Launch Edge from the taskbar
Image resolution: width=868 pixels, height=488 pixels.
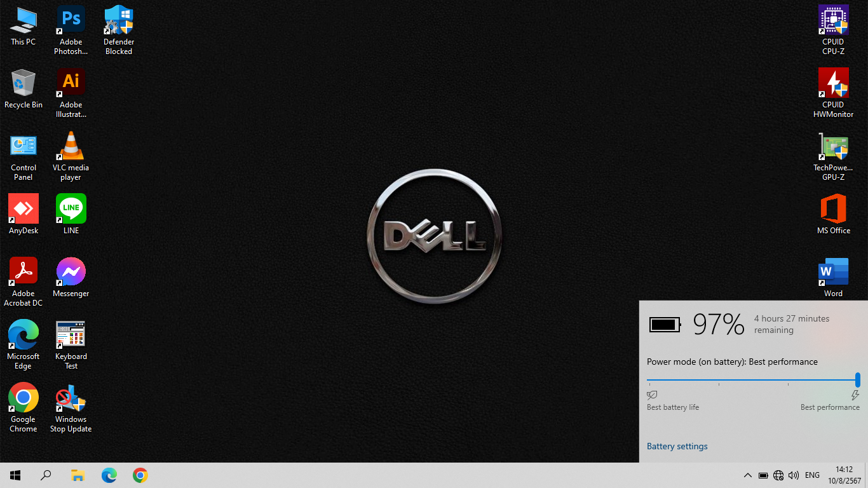pyautogui.click(x=109, y=475)
